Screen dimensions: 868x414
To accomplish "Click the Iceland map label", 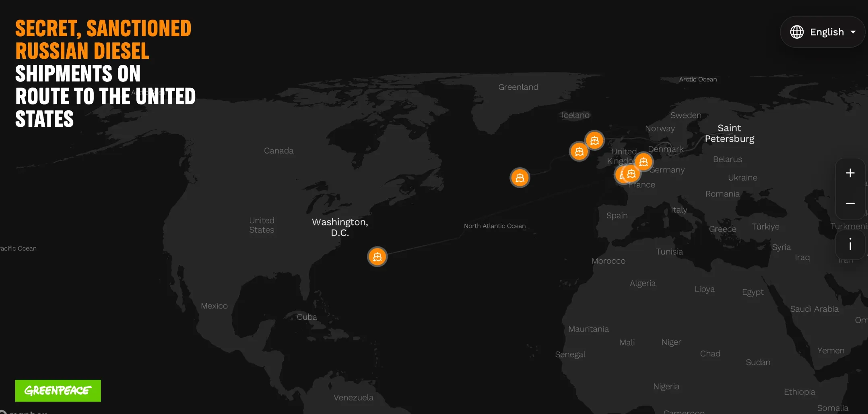I will pos(575,115).
